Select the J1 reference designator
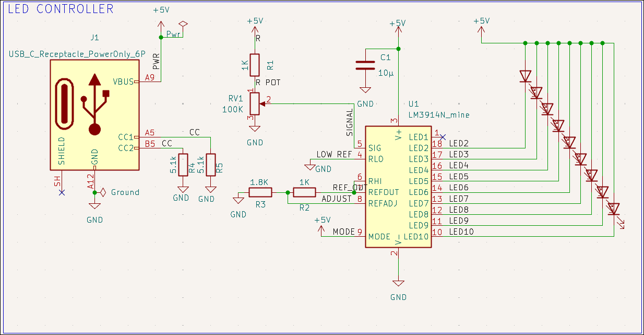Image resolution: width=644 pixels, height=335 pixels. [94, 38]
